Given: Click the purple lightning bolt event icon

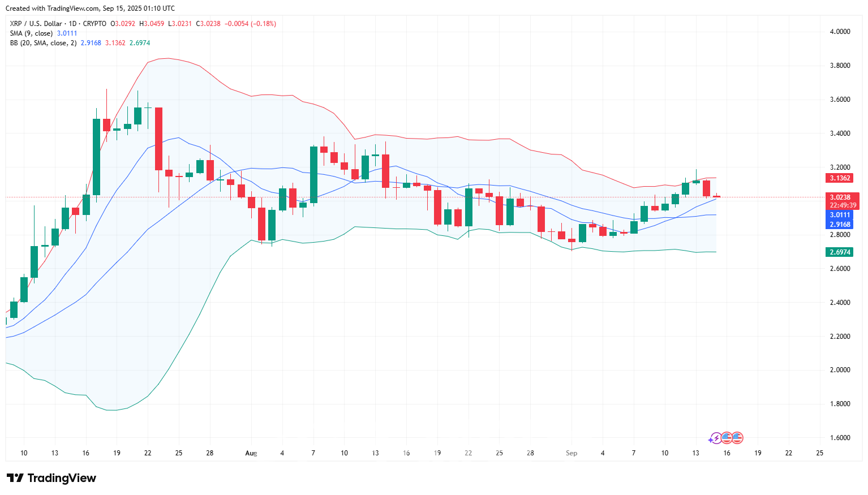Looking at the screenshot, I should click(716, 438).
